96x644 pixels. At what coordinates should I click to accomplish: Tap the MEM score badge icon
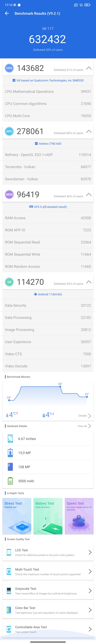9,194
